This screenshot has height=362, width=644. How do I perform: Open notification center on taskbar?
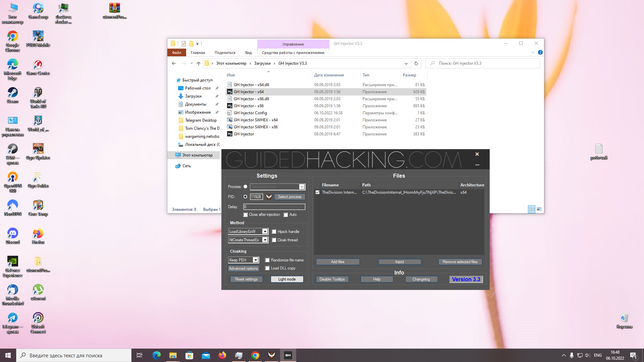(634, 355)
